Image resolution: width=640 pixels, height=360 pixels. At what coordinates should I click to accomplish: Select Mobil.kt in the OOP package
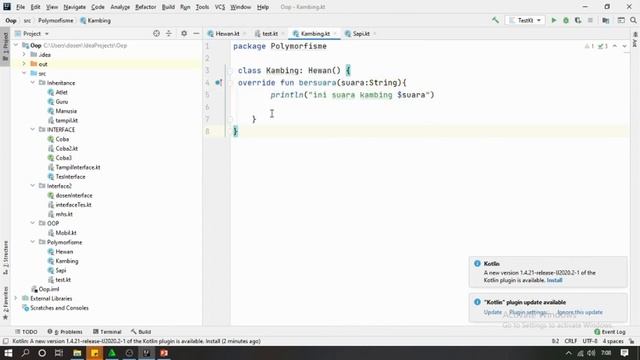(66, 233)
